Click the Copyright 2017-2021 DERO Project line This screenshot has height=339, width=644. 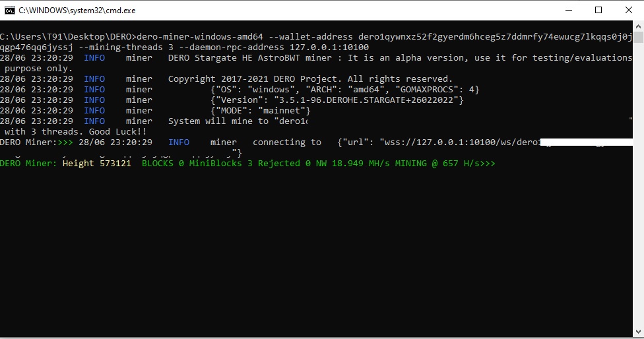tap(310, 78)
